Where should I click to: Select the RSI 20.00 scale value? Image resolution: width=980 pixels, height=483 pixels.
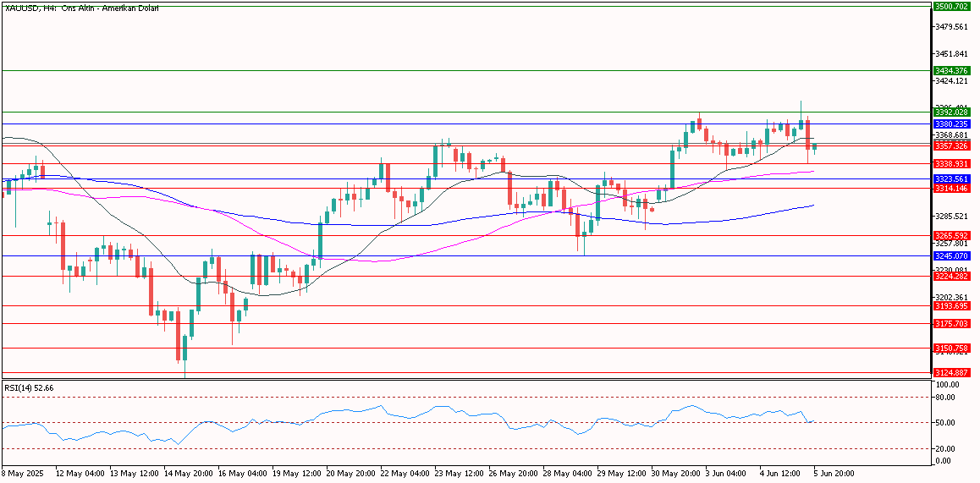click(945, 448)
